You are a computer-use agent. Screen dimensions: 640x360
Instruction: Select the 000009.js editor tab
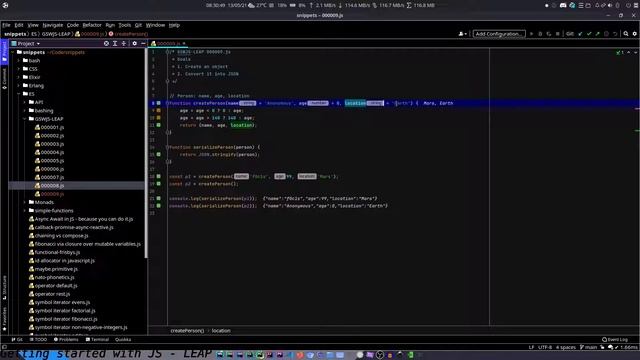[x=169, y=43]
